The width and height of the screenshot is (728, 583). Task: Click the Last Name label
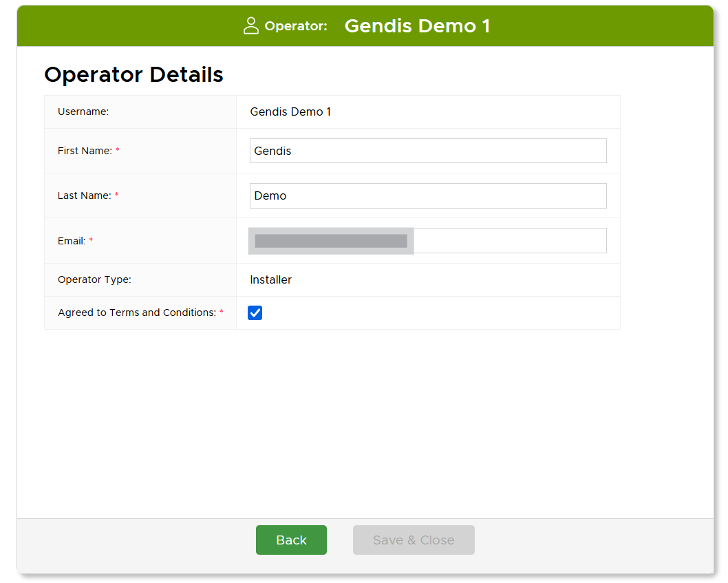coord(84,195)
